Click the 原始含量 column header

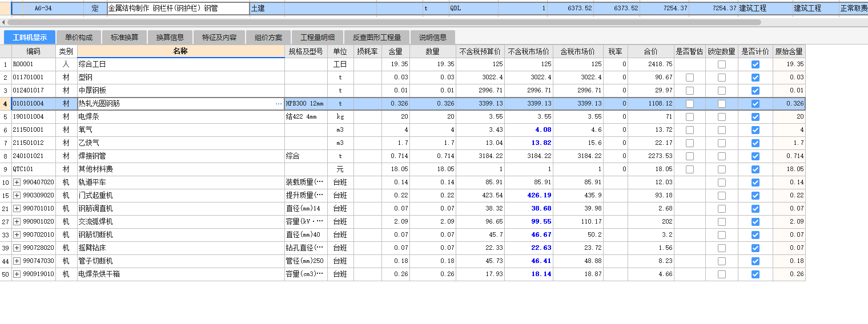coord(789,51)
